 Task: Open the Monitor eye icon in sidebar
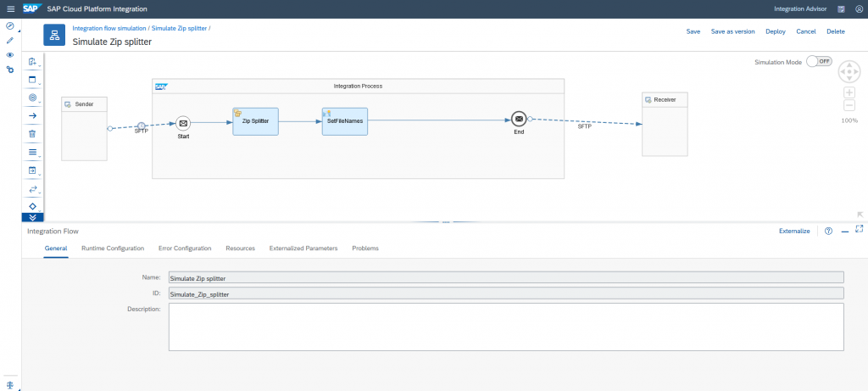click(10, 55)
